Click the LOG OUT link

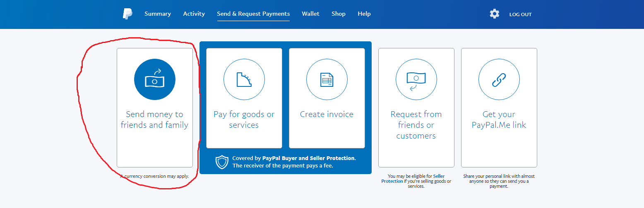(x=521, y=14)
